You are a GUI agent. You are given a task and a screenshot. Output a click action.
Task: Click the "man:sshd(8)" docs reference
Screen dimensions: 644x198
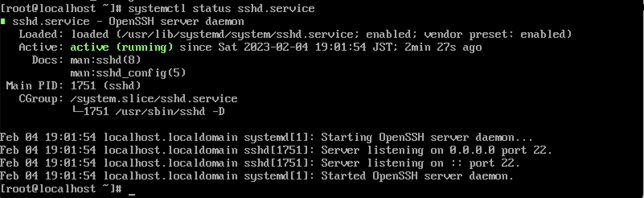[x=106, y=60]
